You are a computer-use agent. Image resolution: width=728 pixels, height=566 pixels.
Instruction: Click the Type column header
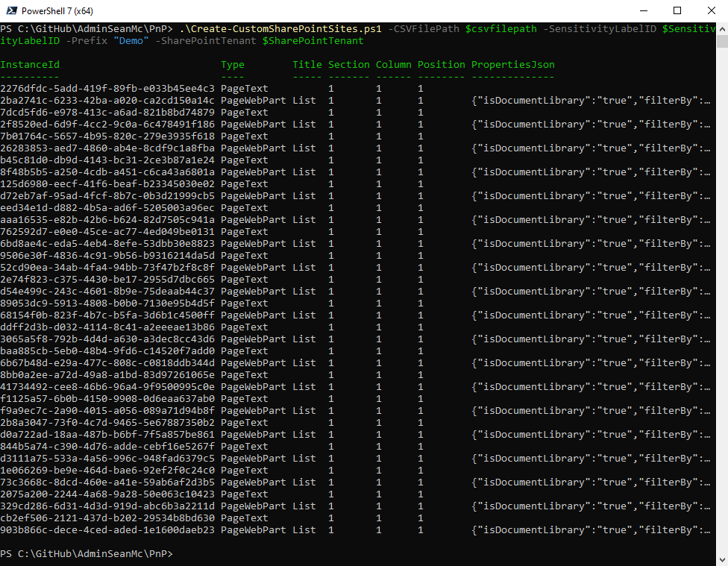(233, 65)
